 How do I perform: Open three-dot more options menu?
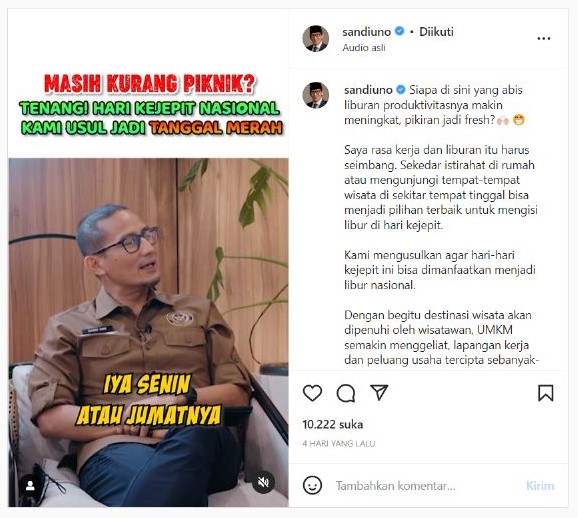click(544, 38)
